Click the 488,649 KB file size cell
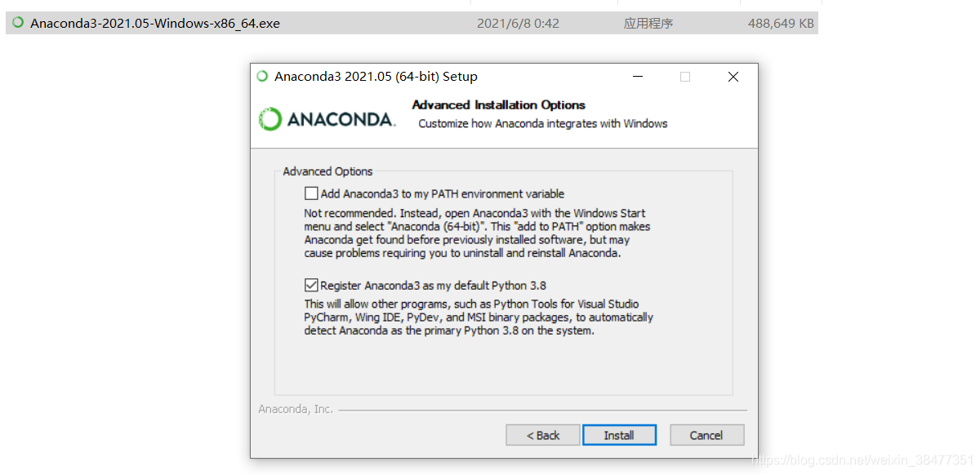 pos(781,24)
